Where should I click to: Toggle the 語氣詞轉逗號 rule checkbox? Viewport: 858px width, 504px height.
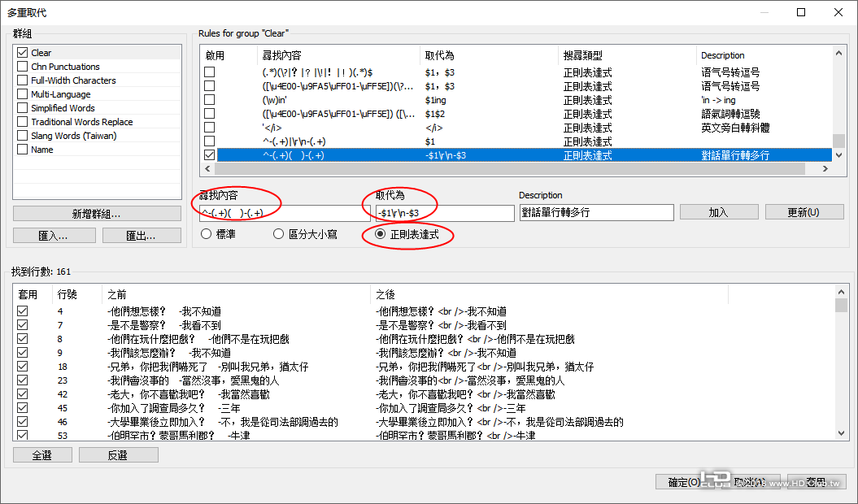click(x=210, y=113)
